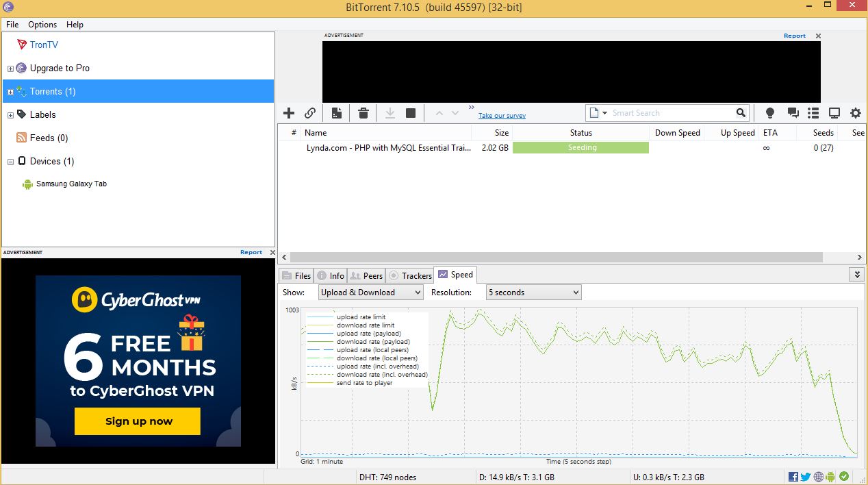Click the Labels tag icon
This screenshot has height=485, width=868.
(x=22, y=114)
